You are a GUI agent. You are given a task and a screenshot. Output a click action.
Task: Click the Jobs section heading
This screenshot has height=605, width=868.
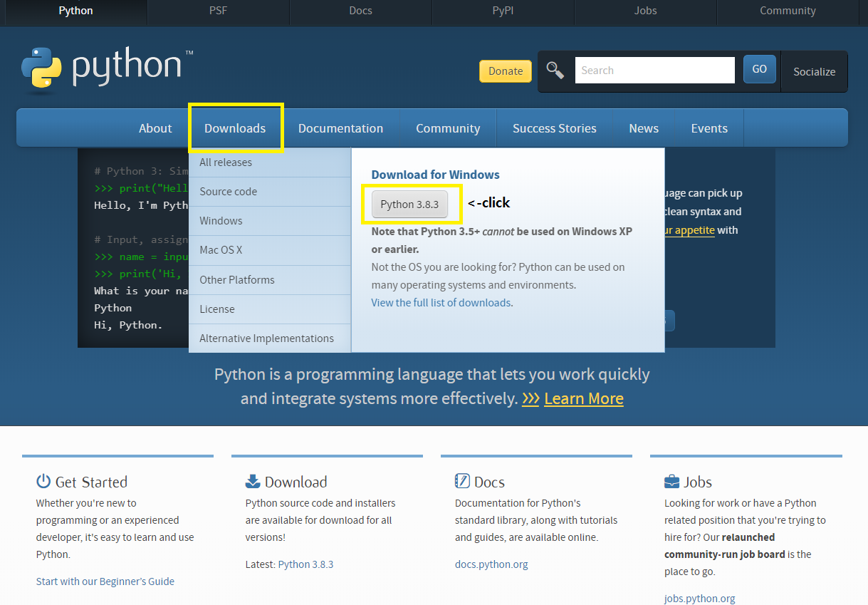point(699,482)
